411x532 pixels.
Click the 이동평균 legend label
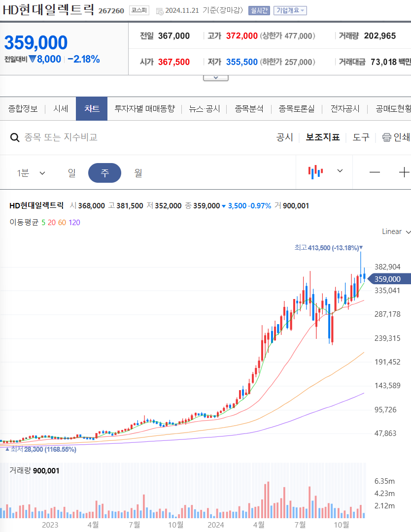[24, 223]
